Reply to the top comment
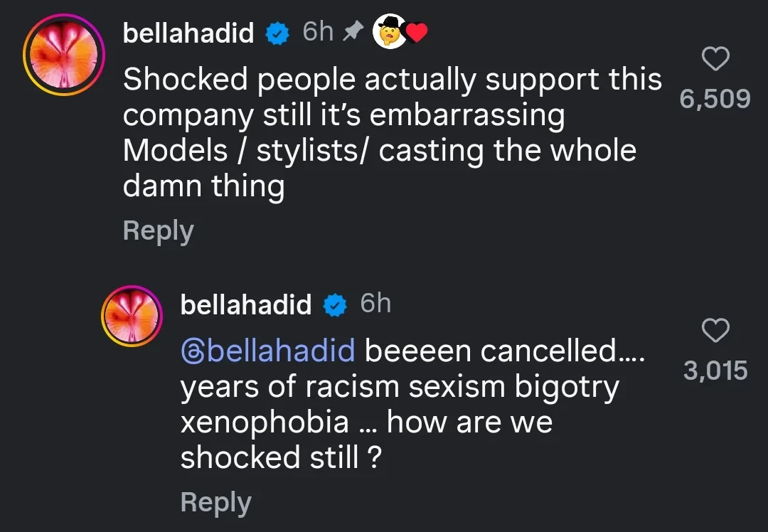This screenshot has height=532, width=768. coord(157,230)
